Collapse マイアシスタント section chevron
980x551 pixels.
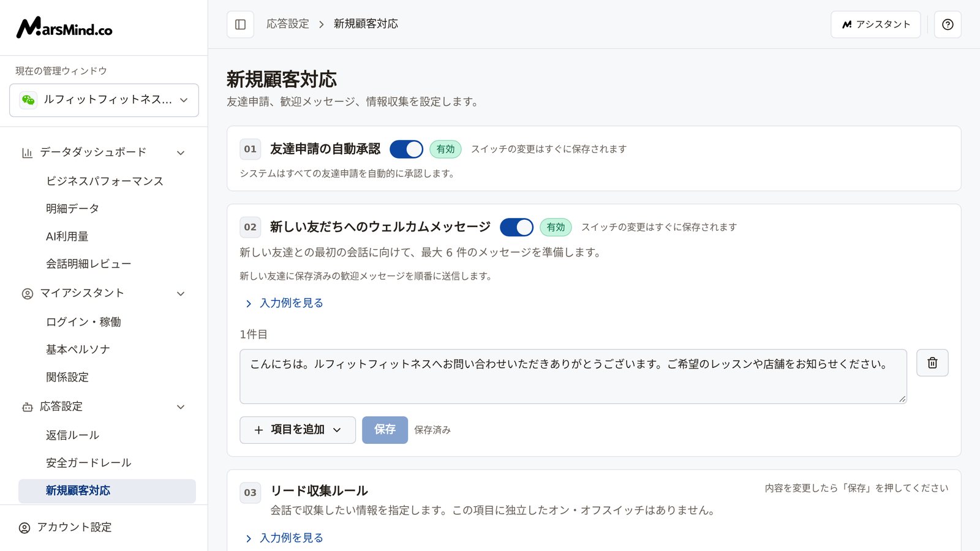[181, 294]
